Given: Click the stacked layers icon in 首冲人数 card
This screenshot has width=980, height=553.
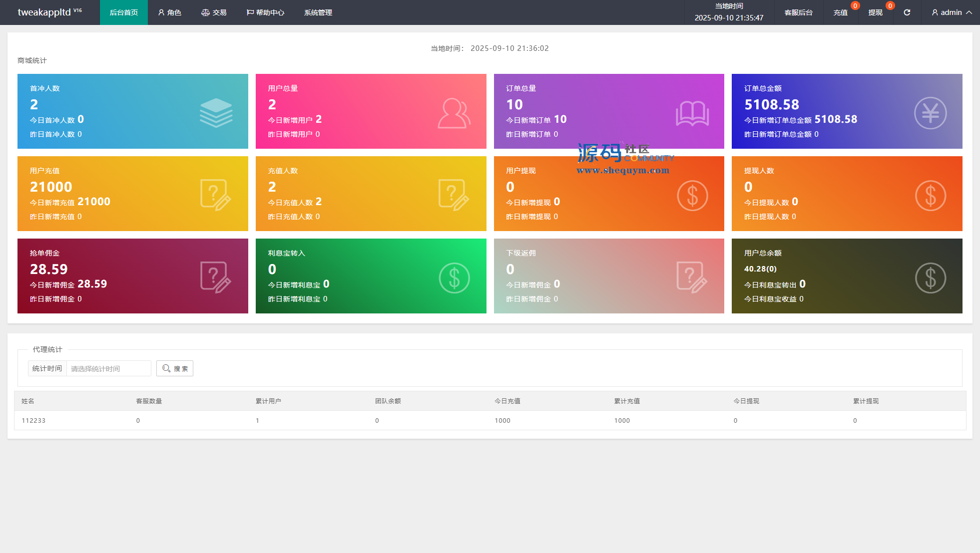Looking at the screenshot, I should (x=216, y=113).
